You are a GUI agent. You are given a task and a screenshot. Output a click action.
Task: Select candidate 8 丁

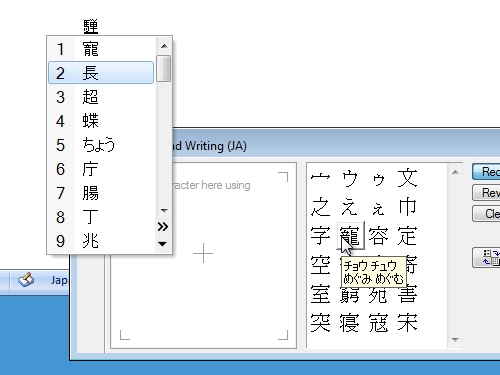tap(101, 217)
